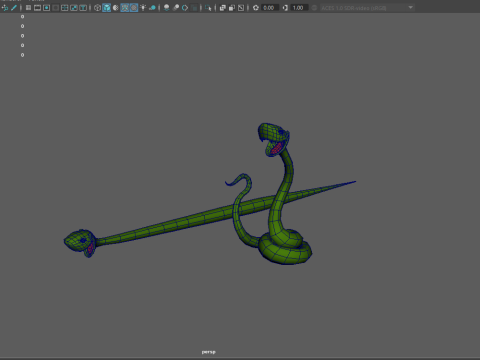Edit the Exposure value field 0.00
The image size is (480, 360).
270,8
